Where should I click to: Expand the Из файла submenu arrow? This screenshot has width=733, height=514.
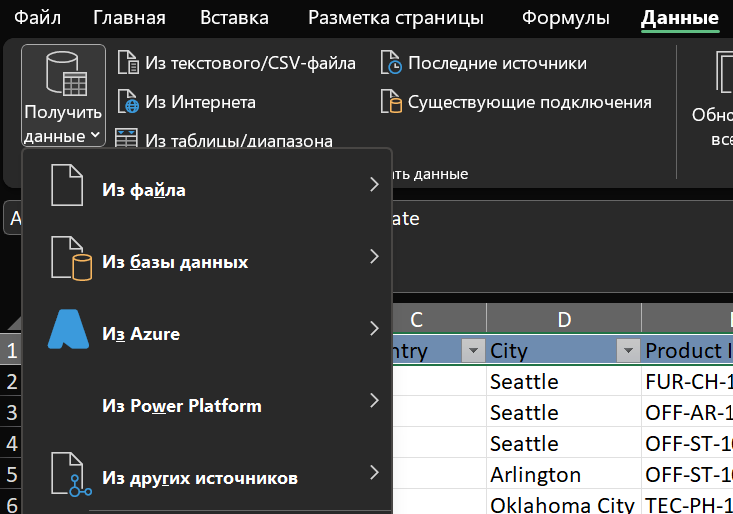tap(374, 185)
